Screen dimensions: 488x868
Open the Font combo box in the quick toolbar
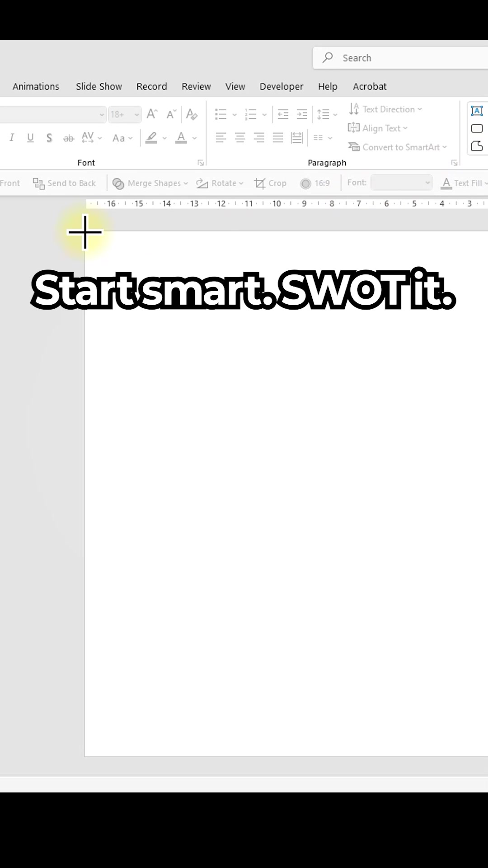(401, 183)
